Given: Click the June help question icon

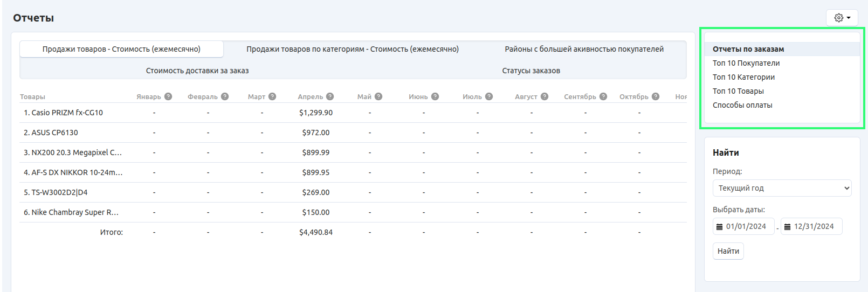Looking at the screenshot, I should pos(435,96).
